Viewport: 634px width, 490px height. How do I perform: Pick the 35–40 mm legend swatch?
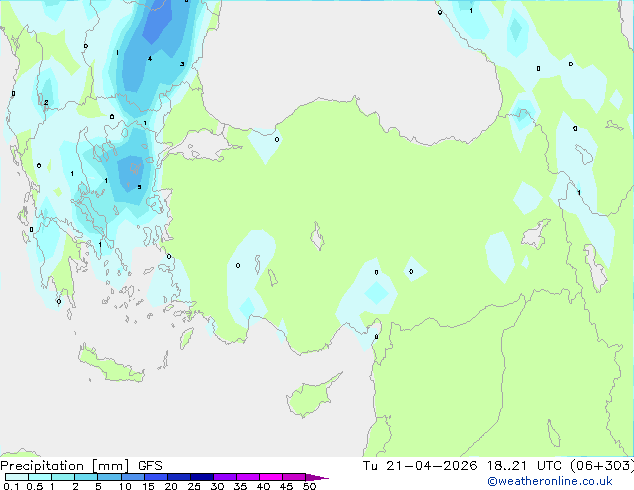tap(248, 477)
